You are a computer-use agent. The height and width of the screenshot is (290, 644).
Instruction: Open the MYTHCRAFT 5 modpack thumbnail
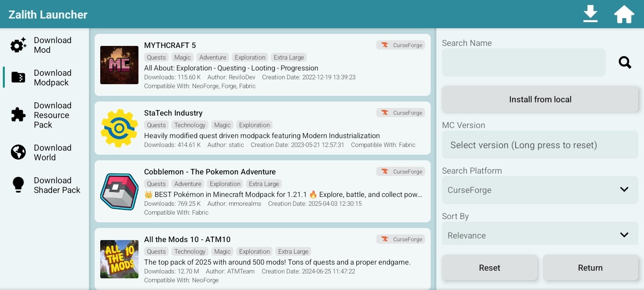point(119,65)
